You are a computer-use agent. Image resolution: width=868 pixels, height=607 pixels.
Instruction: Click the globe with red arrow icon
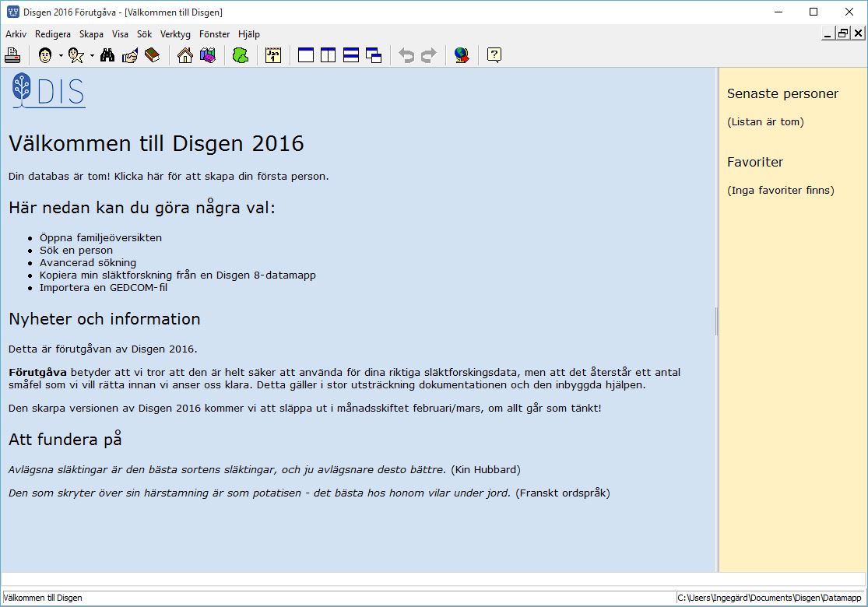[462, 55]
